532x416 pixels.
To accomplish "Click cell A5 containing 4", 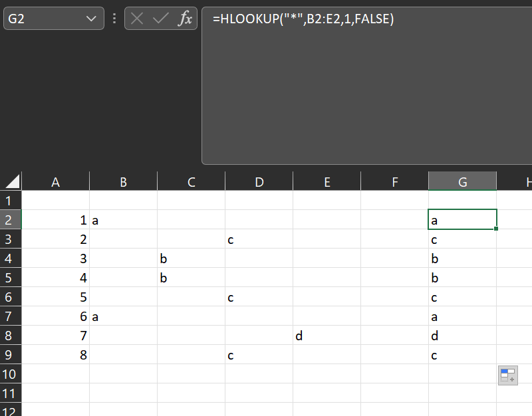I will (56, 278).
